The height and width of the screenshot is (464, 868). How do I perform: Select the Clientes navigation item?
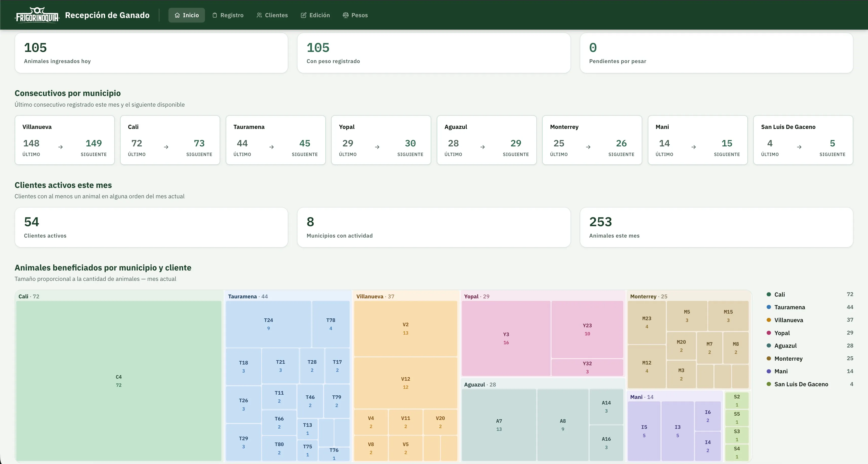click(x=272, y=15)
